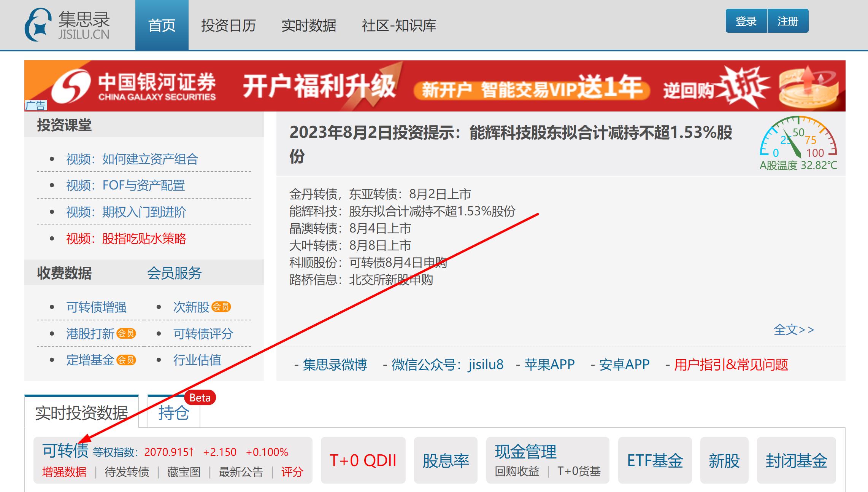Open the 安卓APP download link

pyautogui.click(x=625, y=365)
